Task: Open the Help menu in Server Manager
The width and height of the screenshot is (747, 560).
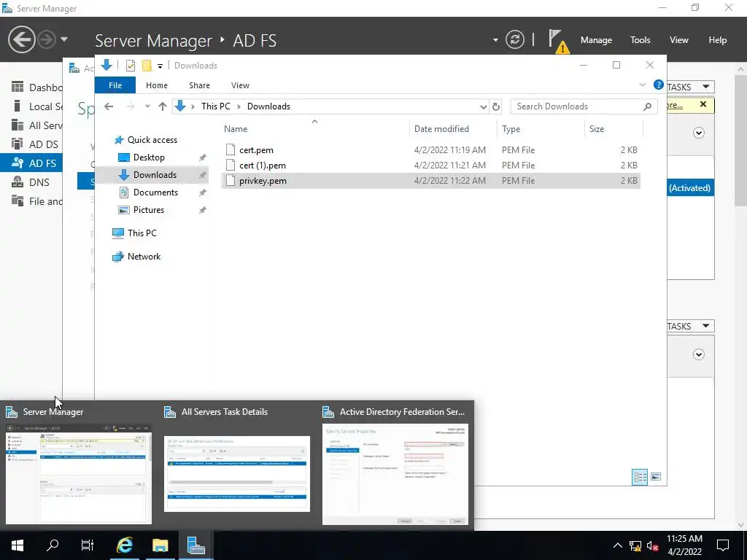Action: click(x=718, y=40)
